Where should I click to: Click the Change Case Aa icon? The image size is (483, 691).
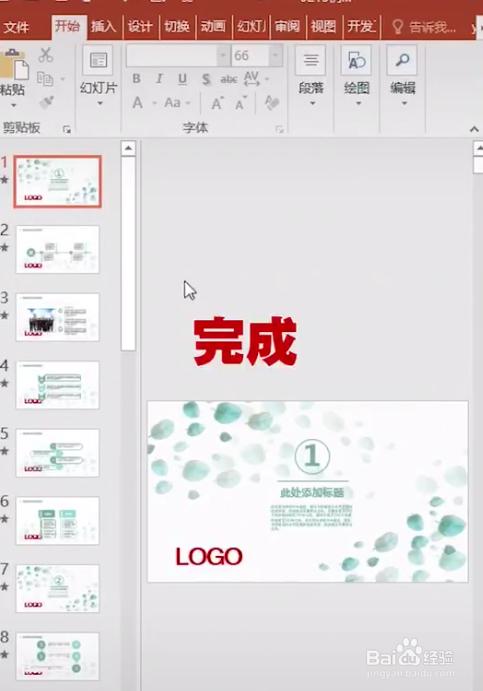pyautogui.click(x=172, y=103)
